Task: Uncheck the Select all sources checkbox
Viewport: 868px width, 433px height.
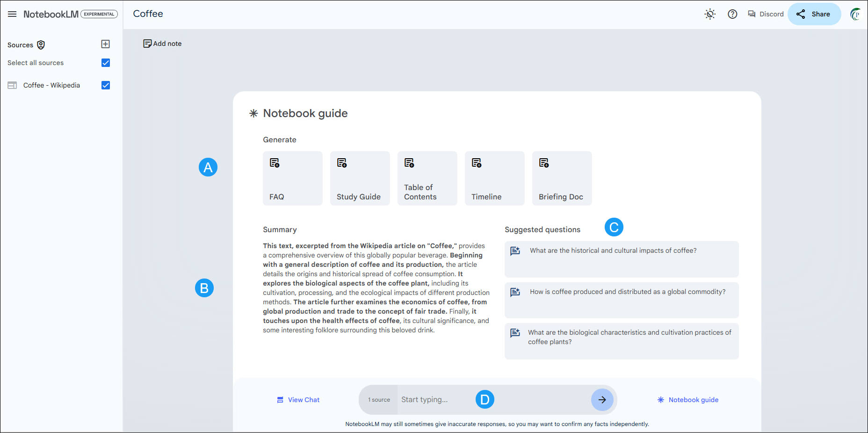Action: [106, 62]
